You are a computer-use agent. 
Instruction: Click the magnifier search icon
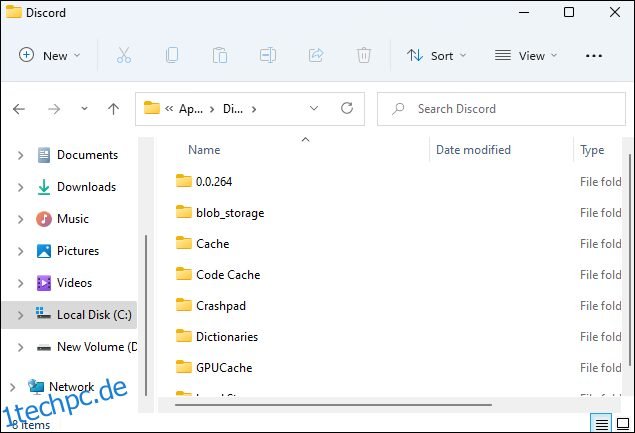pyautogui.click(x=398, y=109)
